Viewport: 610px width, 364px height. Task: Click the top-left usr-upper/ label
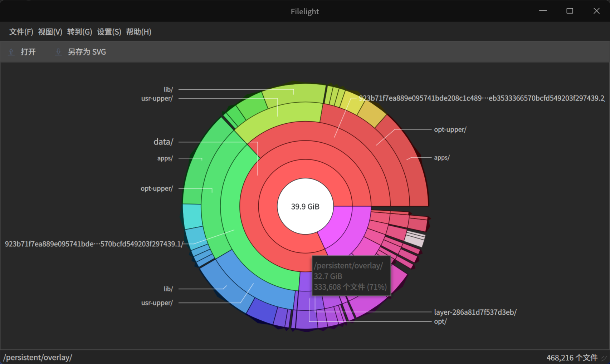pyautogui.click(x=157, y=98)
